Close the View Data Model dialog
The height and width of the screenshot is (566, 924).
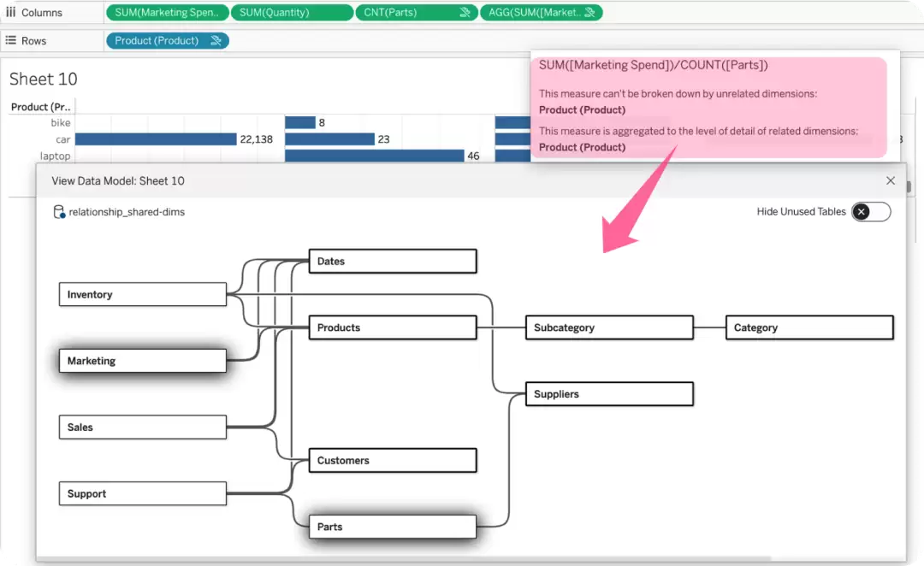click(891, 180)
